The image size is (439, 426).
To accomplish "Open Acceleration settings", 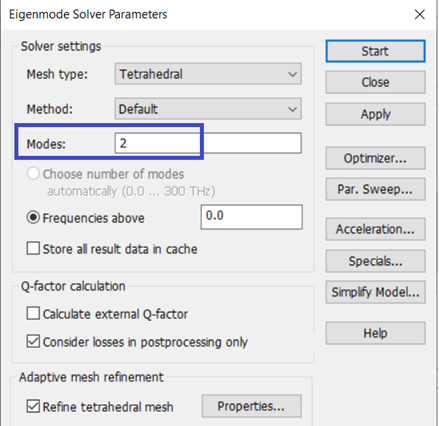I will 375,229.
